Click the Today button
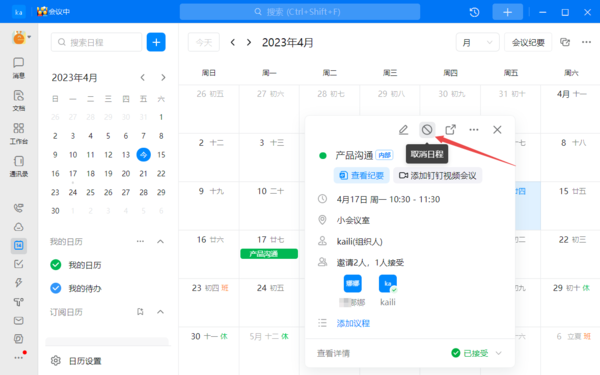 tap(204, 42)
